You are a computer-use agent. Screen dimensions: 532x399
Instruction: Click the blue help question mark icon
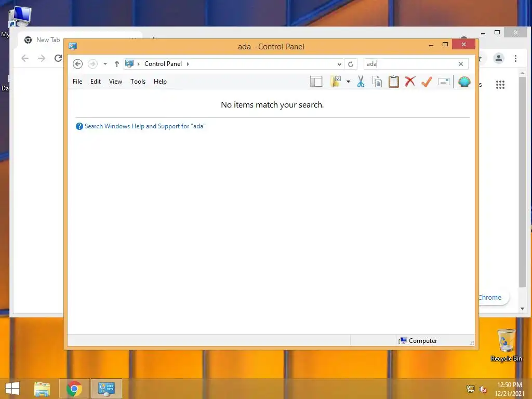click(79, 126)
